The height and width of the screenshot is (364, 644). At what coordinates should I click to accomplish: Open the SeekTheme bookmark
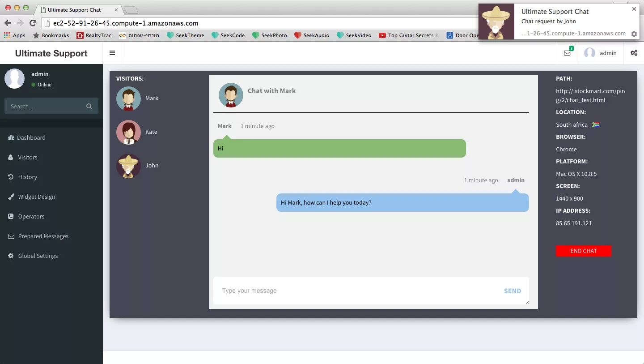click(185, 35)
